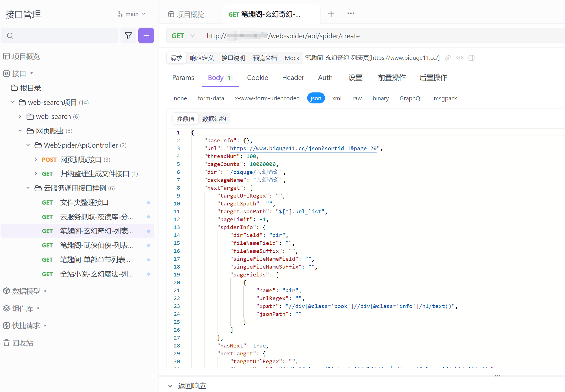Viewport: 565px width, 392px height.
Task: Collapse the 云服务调用接口样例 folder
Action: point(28,188)
